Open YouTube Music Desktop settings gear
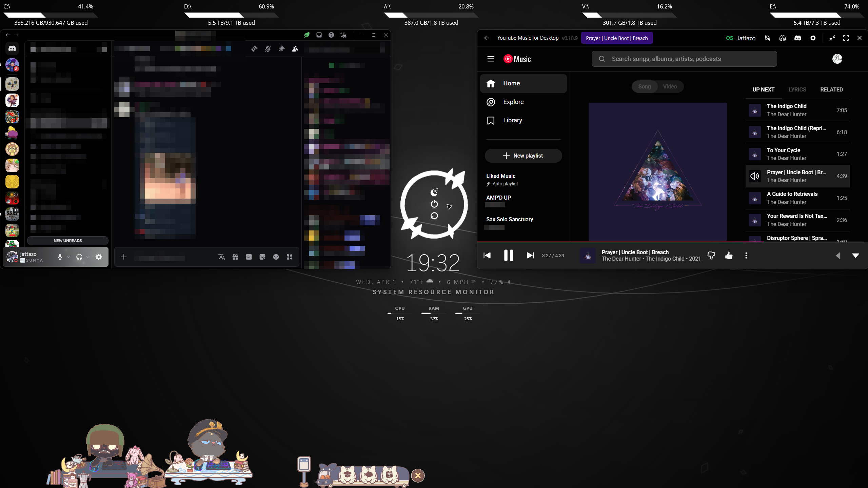The height and width of the screenshot is (488, 868). point(813,38)
